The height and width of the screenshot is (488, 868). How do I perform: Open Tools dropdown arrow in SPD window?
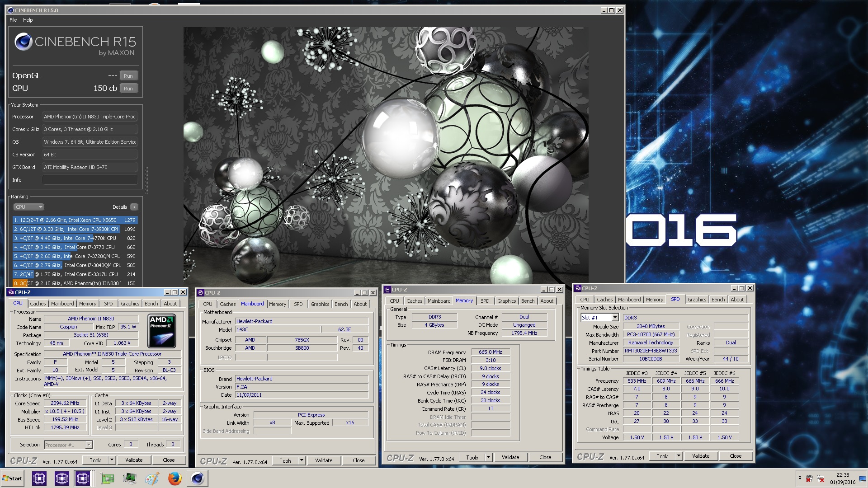[679, 456]
